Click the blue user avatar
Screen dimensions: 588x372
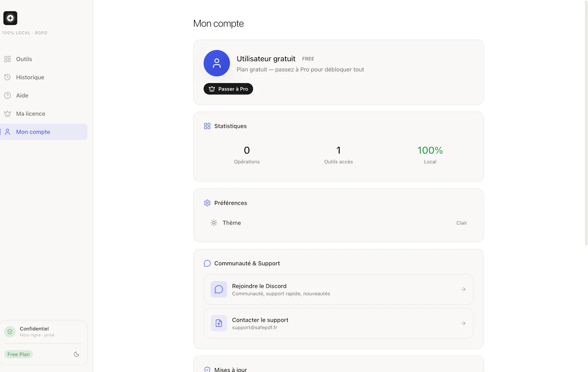point(217,63)
